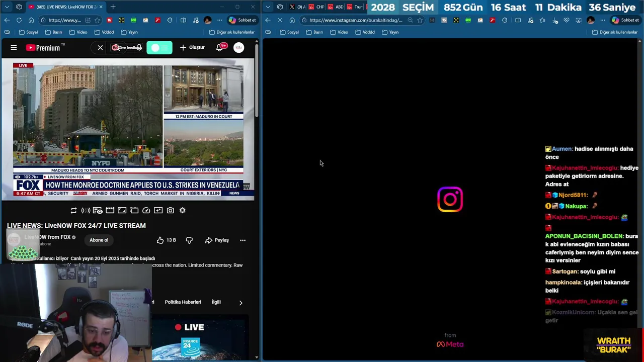Screen dimensions: 644x362
Task: Go home in the left browser
Action: (31, 20)
